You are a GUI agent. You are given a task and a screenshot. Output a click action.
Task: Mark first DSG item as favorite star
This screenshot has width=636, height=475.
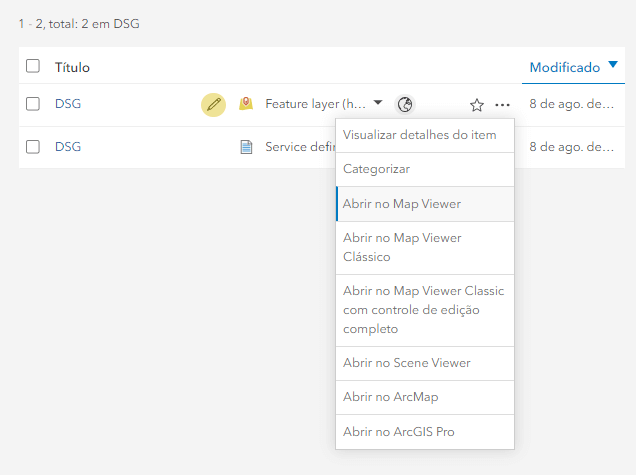click(477, 105)
